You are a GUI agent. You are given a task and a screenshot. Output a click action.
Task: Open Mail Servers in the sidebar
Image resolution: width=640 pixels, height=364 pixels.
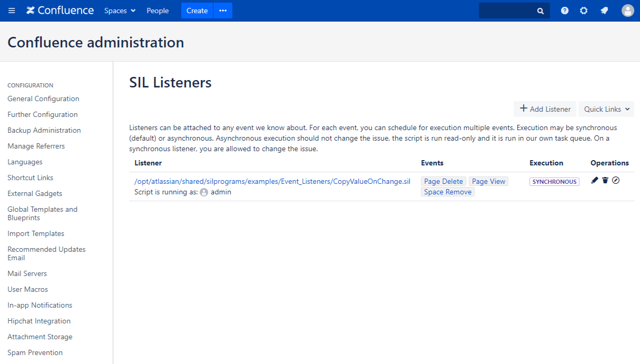click(27, 273)
